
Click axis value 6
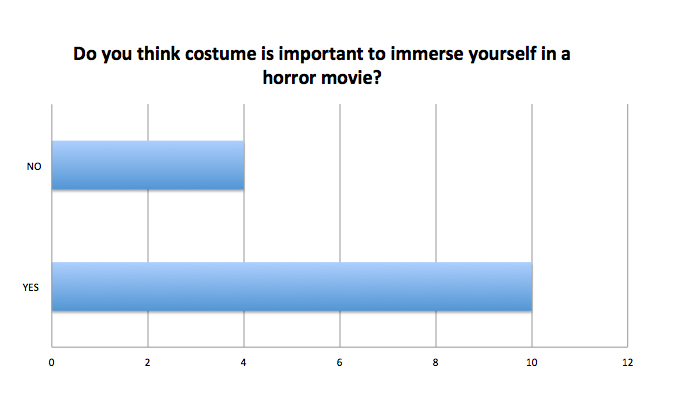coord(339,363)
